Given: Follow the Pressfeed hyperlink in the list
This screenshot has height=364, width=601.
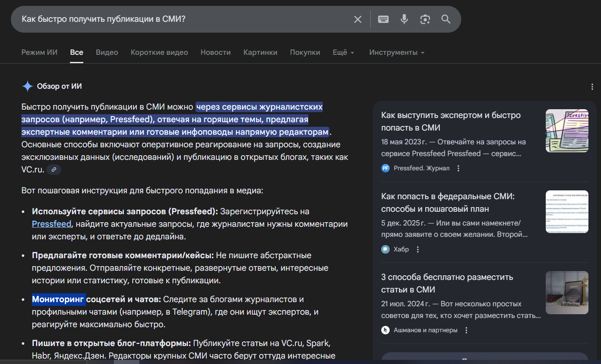Looking at the screenshot, I should pyautogui.click(x=51, y=224).
